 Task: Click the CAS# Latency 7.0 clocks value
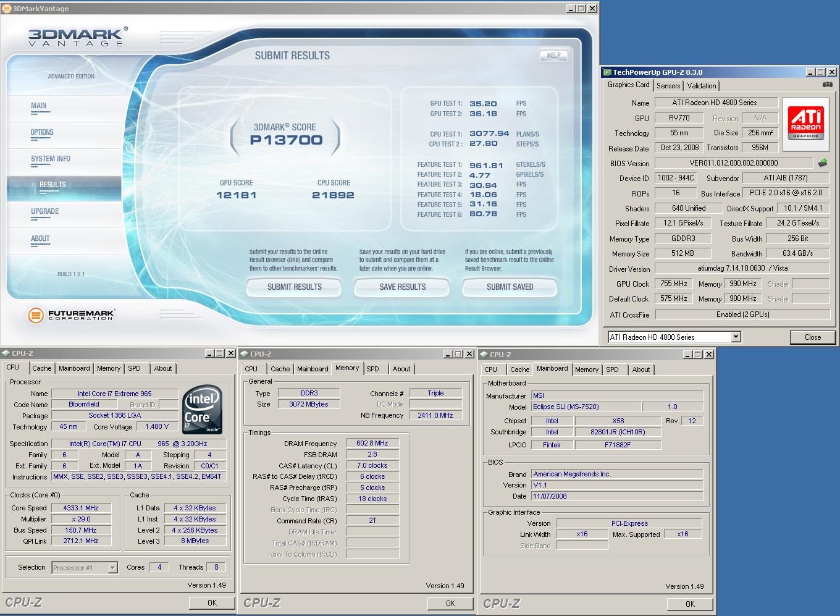pos(372,465)
